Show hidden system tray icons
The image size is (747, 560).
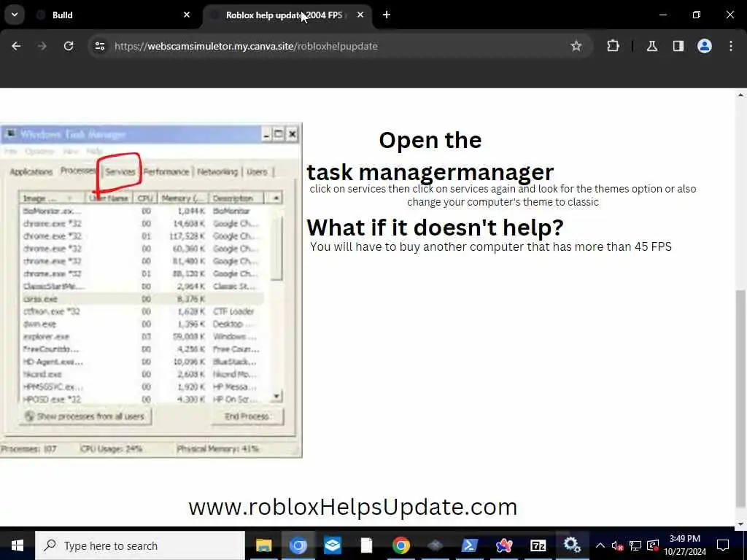(600, 545)
